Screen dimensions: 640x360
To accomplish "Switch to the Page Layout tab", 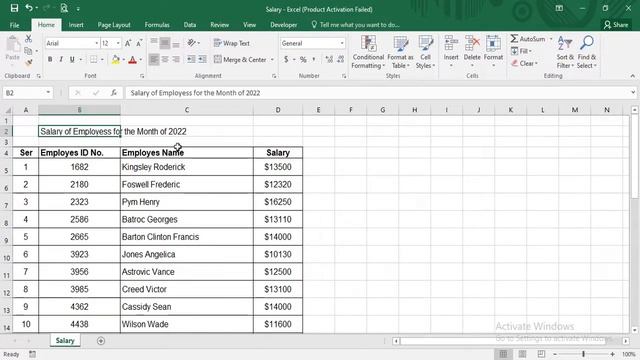I will pyautogui.click(x=114, y=25).
